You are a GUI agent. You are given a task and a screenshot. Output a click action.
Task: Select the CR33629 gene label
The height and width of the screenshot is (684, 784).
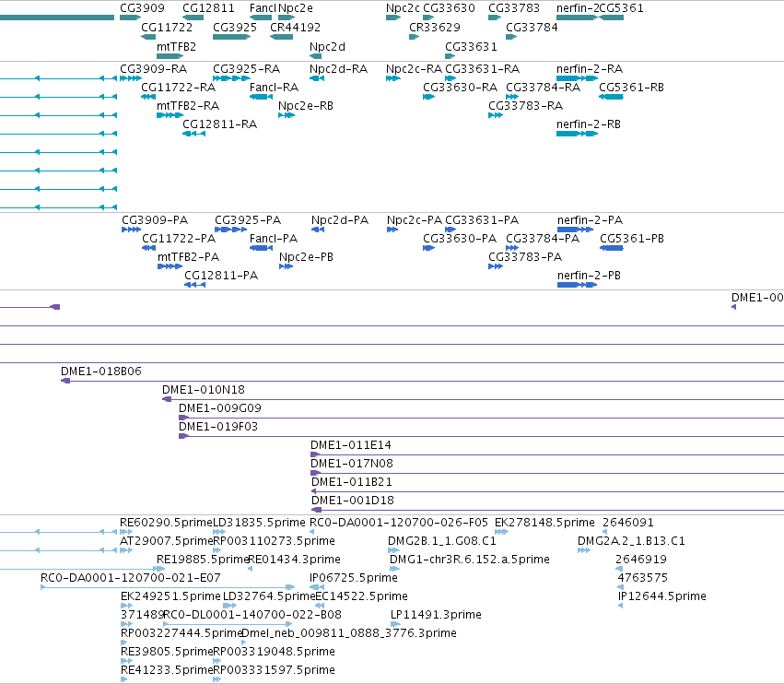click(x=435, y=27)
